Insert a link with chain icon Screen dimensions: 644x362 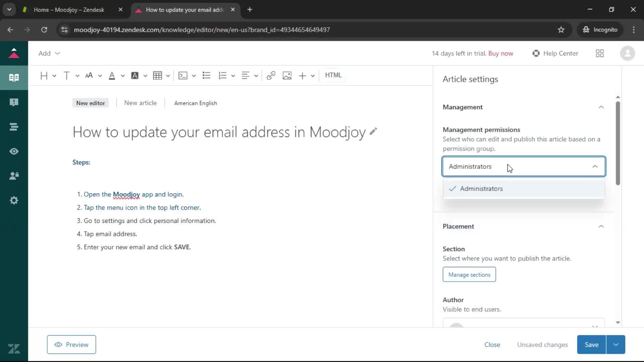(x=271, y=76)
